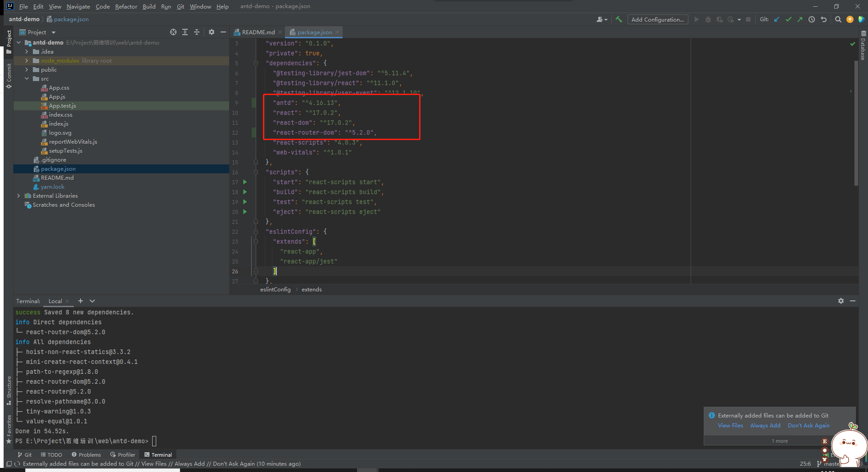Open terminal session options dropdown arrow
This screenshot has height=472, width=868.
(92, 301)
